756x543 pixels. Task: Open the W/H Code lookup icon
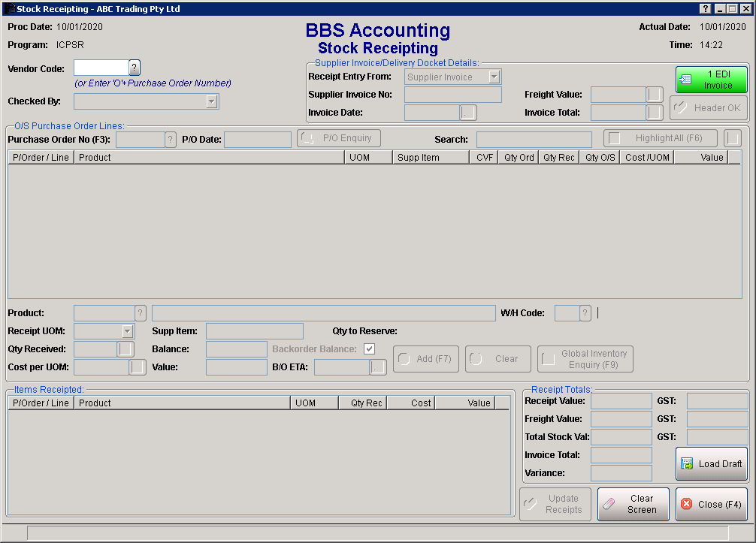(x=585, y=313)
